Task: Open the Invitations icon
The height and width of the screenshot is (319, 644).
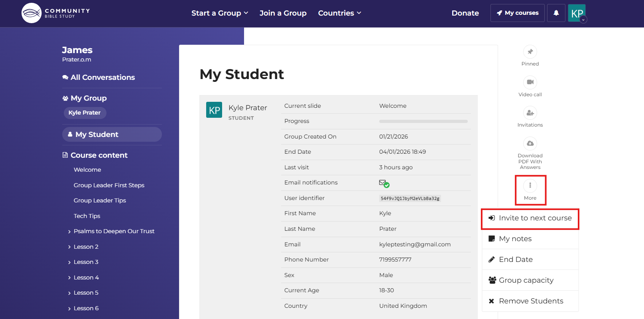Action: tap(530, 113)
